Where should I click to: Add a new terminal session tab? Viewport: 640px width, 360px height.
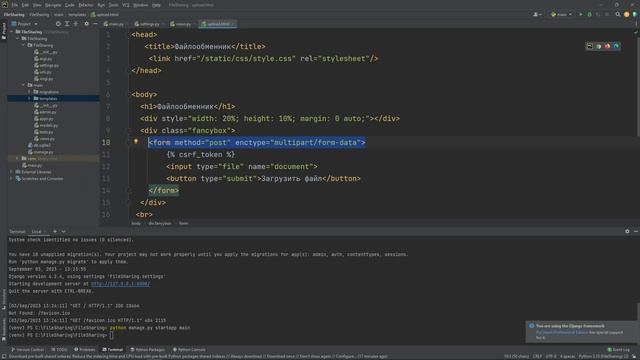coord(55,231)
